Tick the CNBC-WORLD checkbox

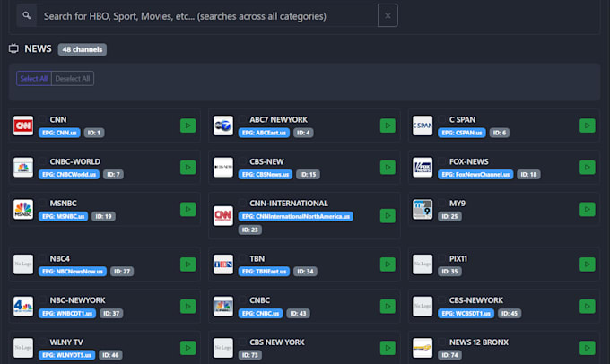(x=42, y=161)
